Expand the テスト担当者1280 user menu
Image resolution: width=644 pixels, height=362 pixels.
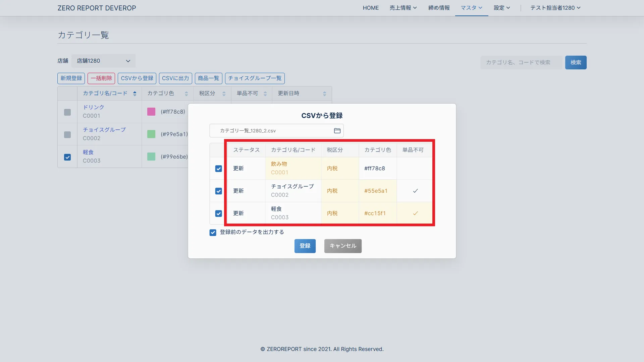point(555,8)
